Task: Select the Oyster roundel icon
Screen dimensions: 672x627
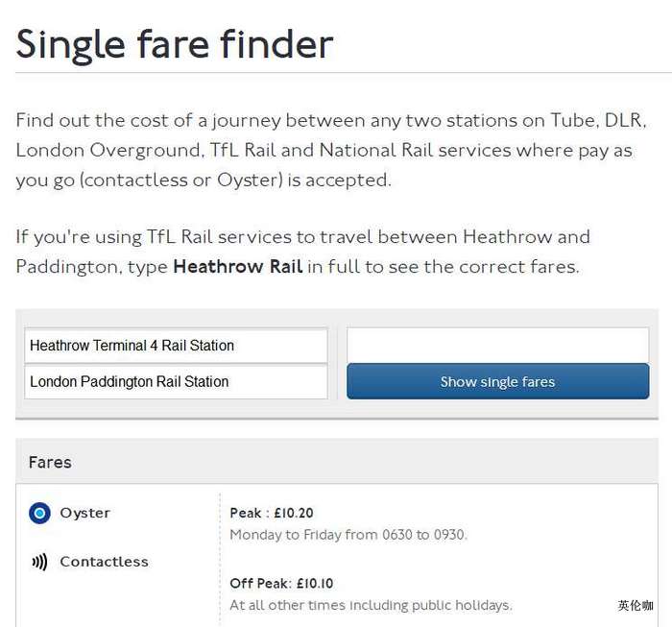Action: pos(39,514)
